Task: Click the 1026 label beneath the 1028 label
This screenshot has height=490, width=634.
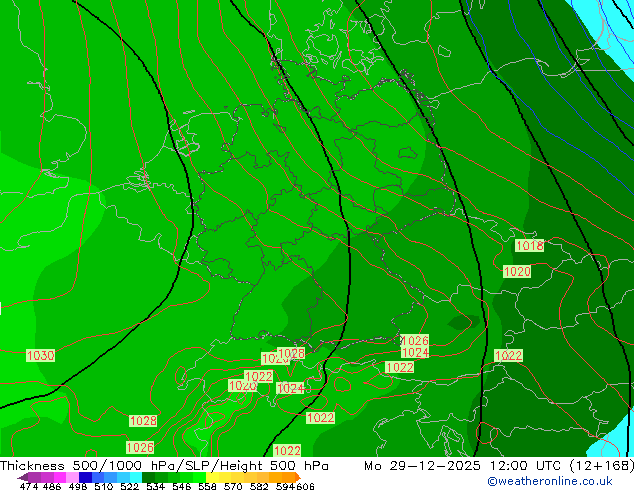Action: (140, 448)
